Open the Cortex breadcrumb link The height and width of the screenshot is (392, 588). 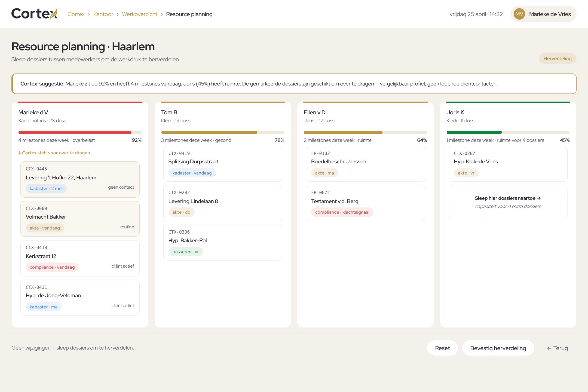(76, 14)
